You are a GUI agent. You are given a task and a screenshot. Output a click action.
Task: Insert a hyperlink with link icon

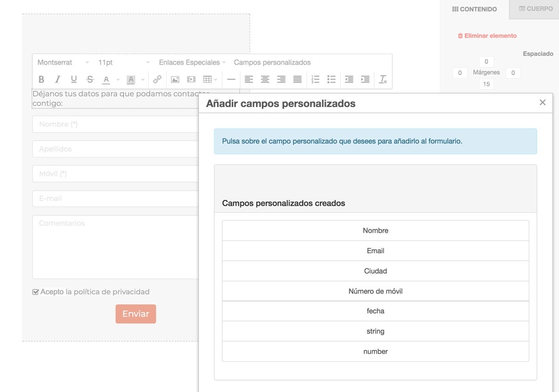[157, 80]
